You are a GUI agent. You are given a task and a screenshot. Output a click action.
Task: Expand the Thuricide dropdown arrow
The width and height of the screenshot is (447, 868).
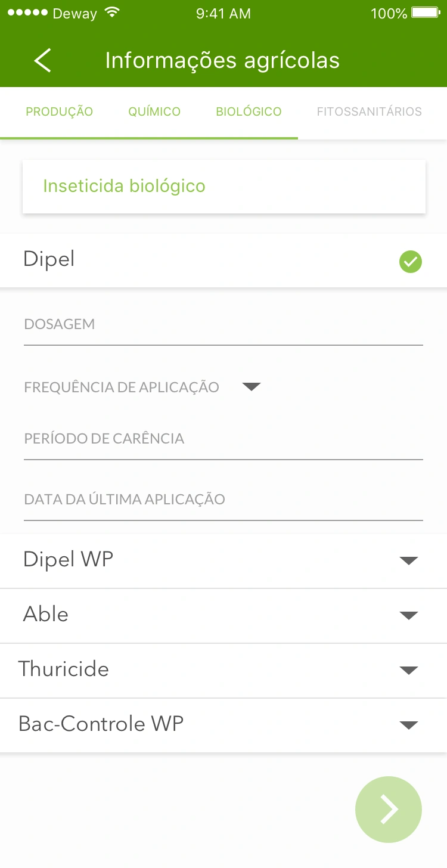click(408, 670)
